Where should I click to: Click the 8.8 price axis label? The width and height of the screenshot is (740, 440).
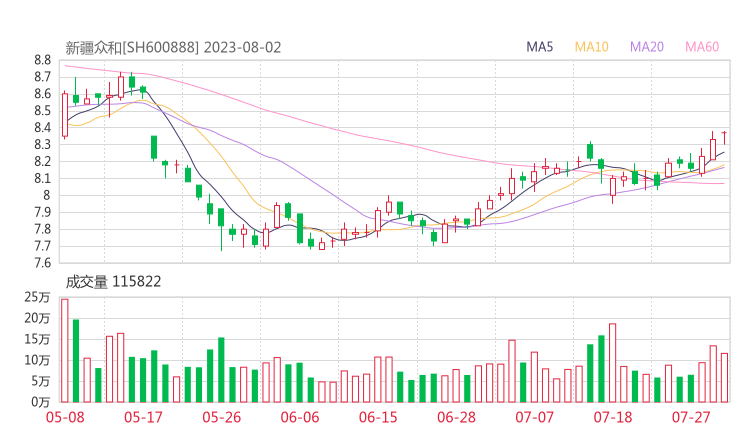pos(42,60)
